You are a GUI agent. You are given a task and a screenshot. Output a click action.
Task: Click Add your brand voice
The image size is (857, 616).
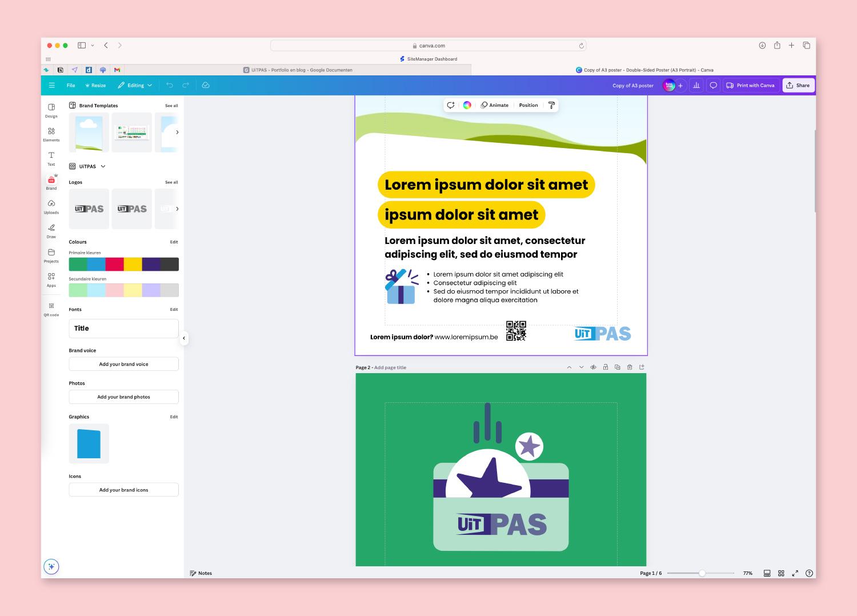(123, 364)
